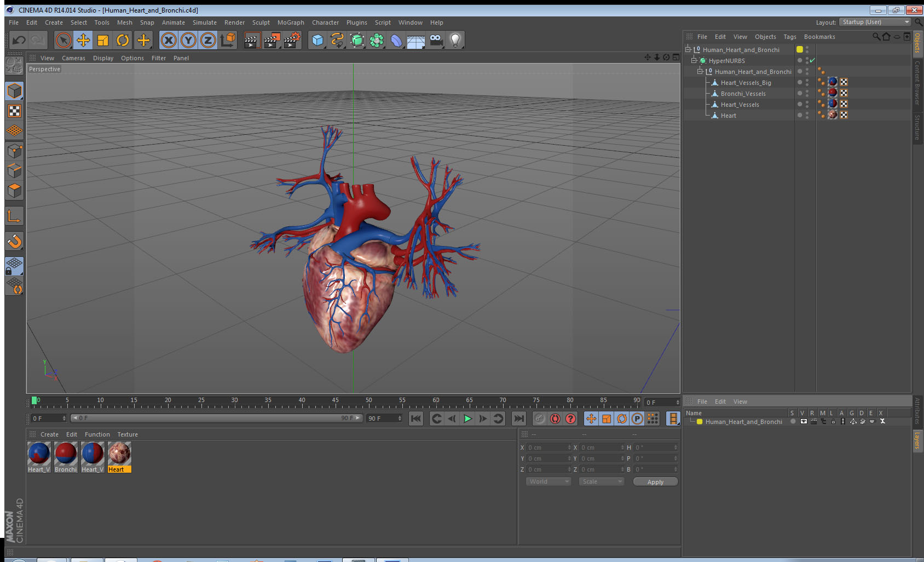Open the array modeling objects icon
This screenshot has width=924, height=562.
[x=377, y=40]
